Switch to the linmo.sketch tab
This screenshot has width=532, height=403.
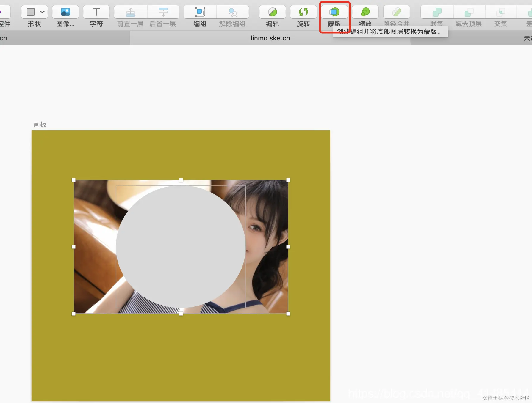tap(270, 38)
